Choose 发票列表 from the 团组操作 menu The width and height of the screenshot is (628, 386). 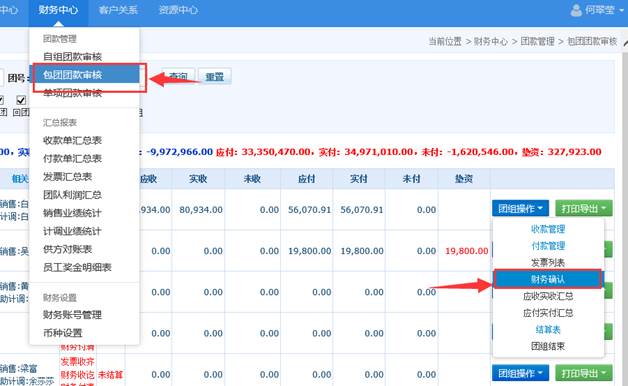[x=548, y=263]
